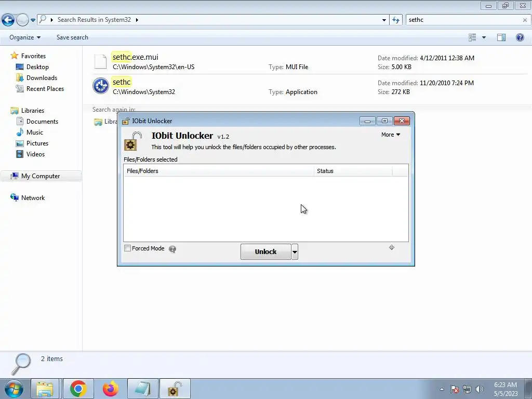Select the sethc application icon

(101, 86)
